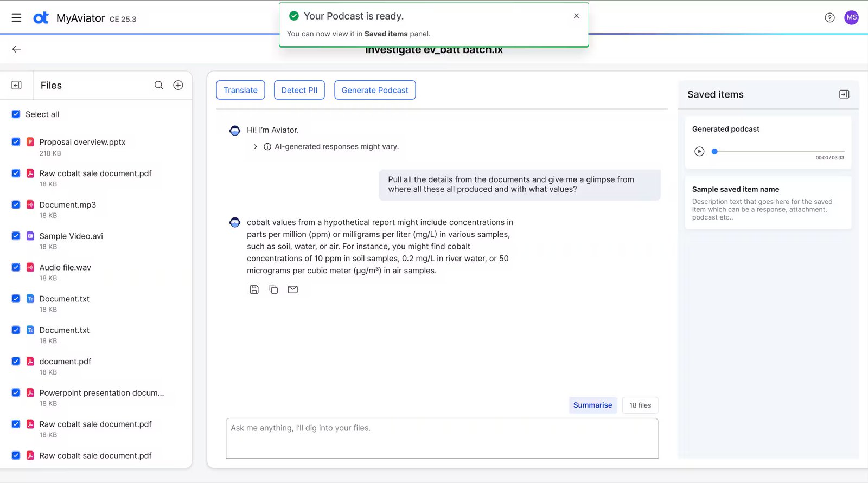Save the Aviator response
Screen dimensions: 868x483
(254, 289)
